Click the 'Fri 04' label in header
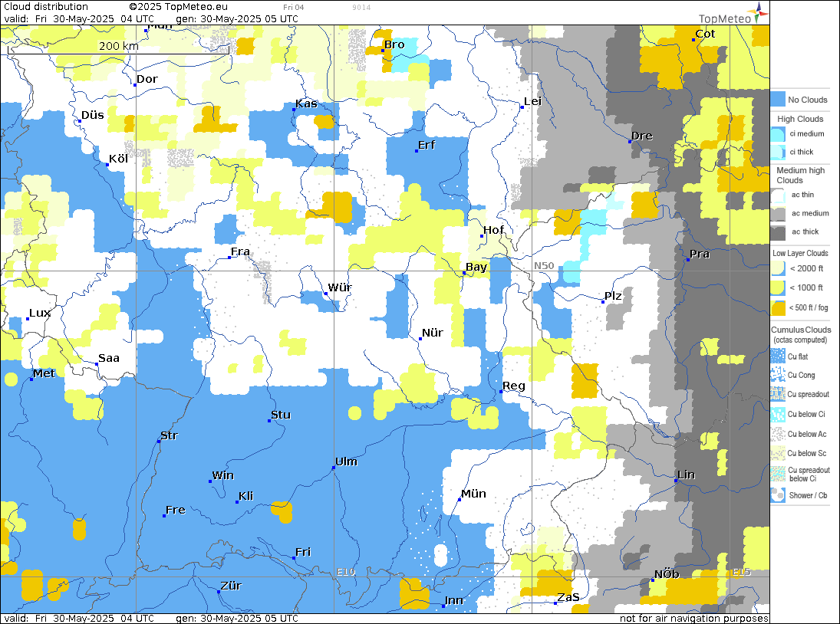 click(x=294, y=8)
